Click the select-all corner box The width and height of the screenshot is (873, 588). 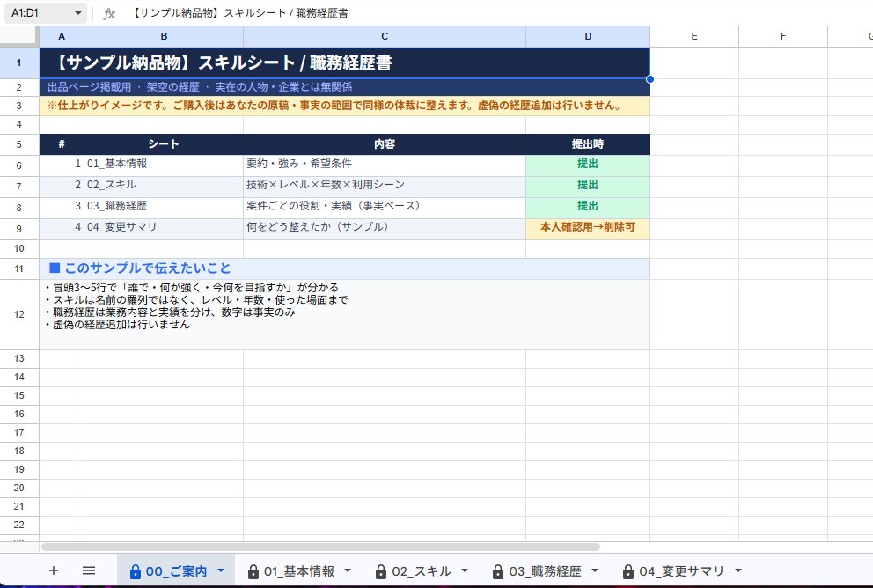(19, 36)
